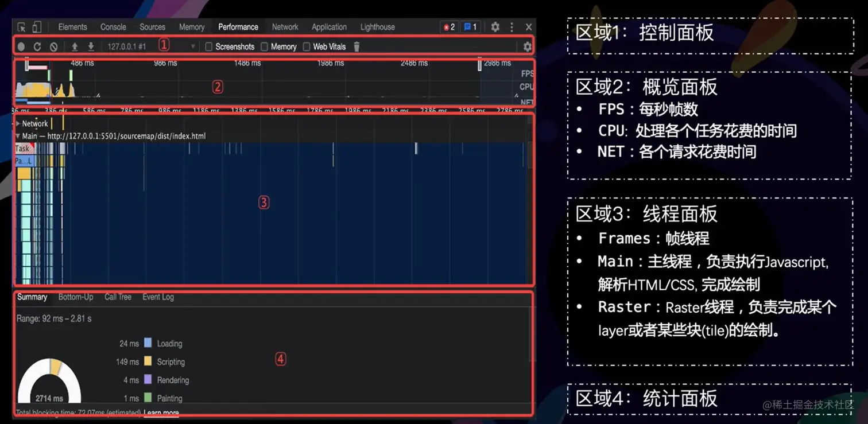Click the 2486 ms overview time marker
This screenshot has width=868, height=424.
click(414, 63)
